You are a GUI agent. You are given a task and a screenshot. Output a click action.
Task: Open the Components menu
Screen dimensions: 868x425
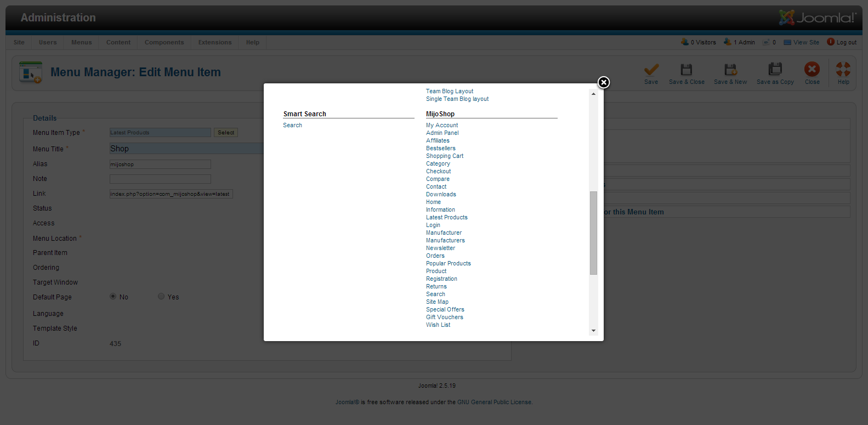(164, 42)
